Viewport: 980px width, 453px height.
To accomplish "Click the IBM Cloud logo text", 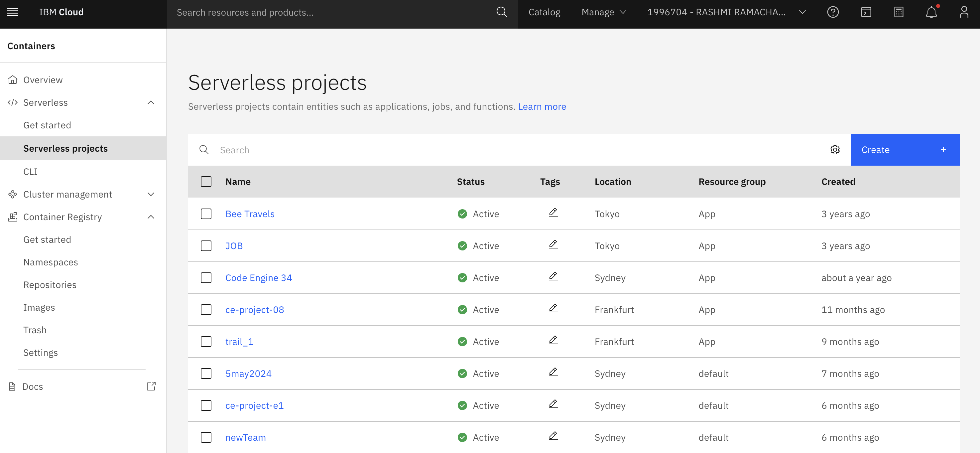I will click(x=61, y=12).
